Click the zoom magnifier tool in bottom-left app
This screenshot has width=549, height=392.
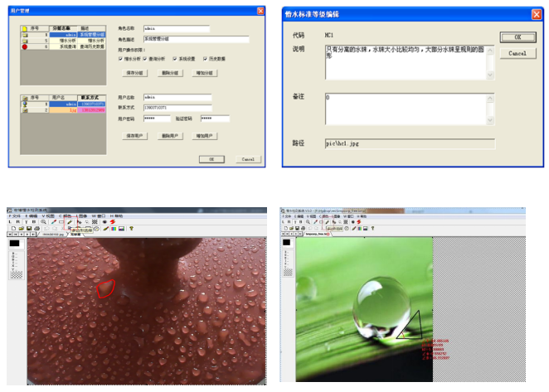tap(44, 222)
